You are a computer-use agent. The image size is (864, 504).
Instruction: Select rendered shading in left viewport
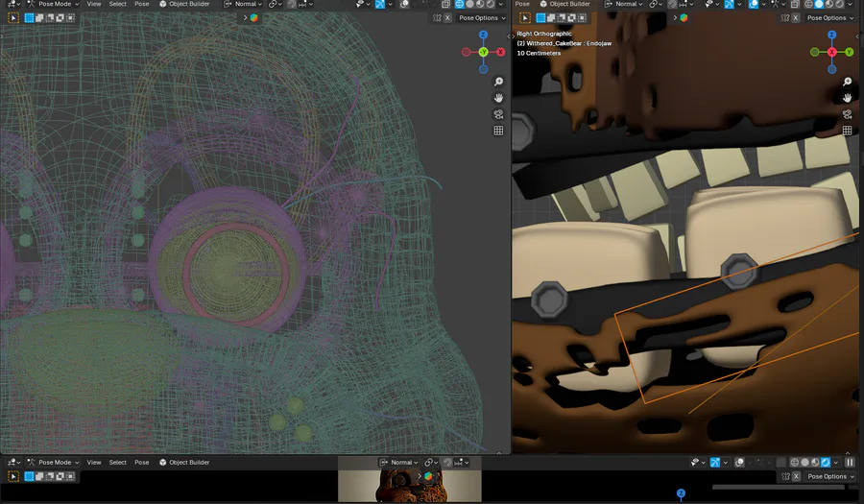[x=490, y=4]
